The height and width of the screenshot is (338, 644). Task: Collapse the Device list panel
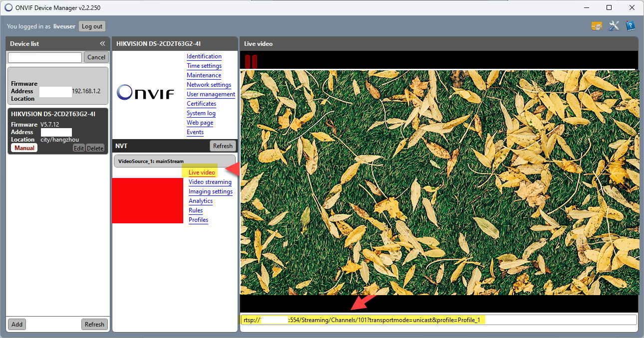[x=102, y=44]
